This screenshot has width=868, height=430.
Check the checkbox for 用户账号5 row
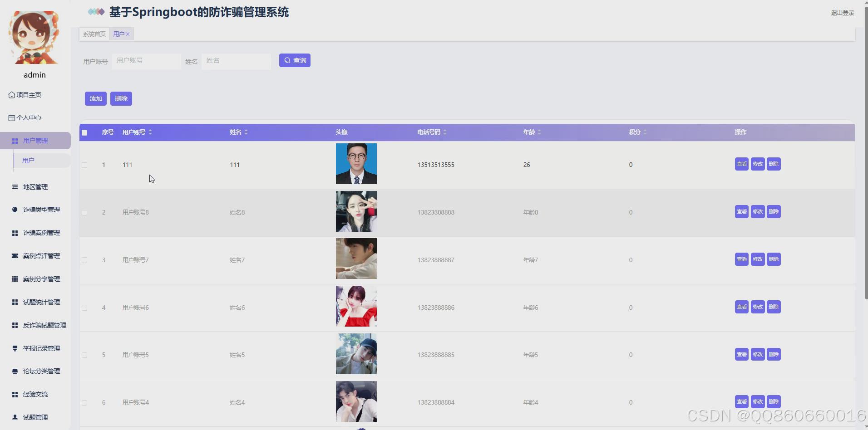84,355
